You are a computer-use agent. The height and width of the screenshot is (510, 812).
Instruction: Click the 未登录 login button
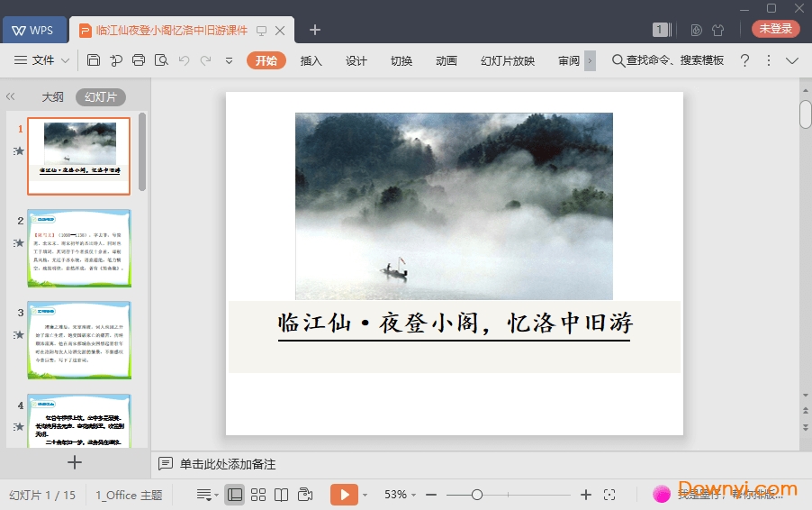coord(776,29)
